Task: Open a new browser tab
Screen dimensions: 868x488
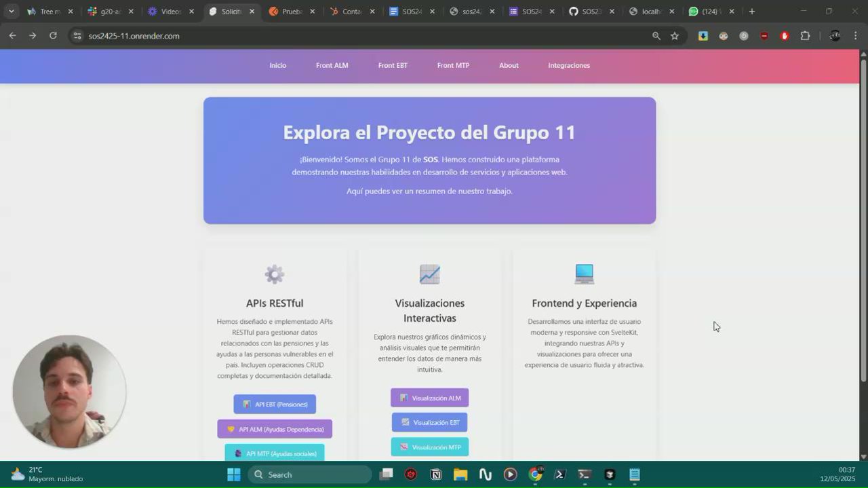Action: point(751,12)
